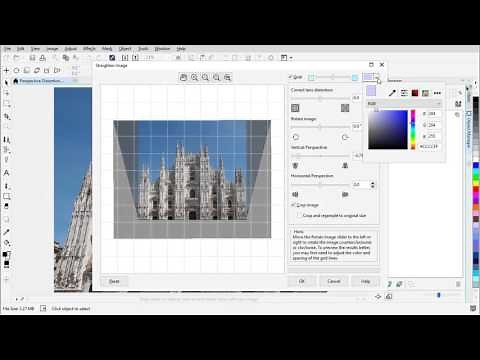
Task: Open the Edit menu
Action: point(21,49)
